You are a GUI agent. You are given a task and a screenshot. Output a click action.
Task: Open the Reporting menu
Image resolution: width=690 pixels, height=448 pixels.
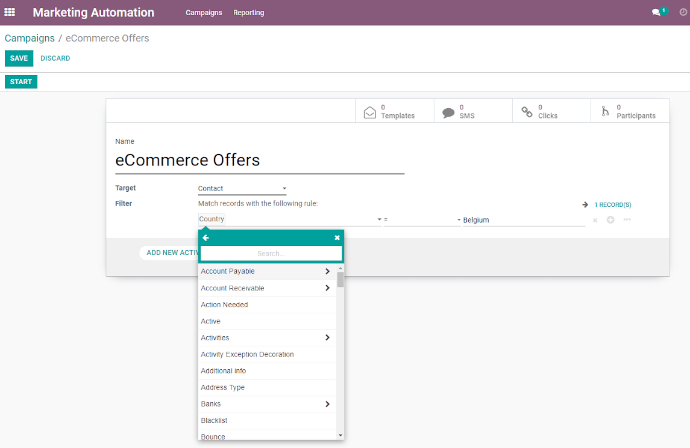(249, 13)
